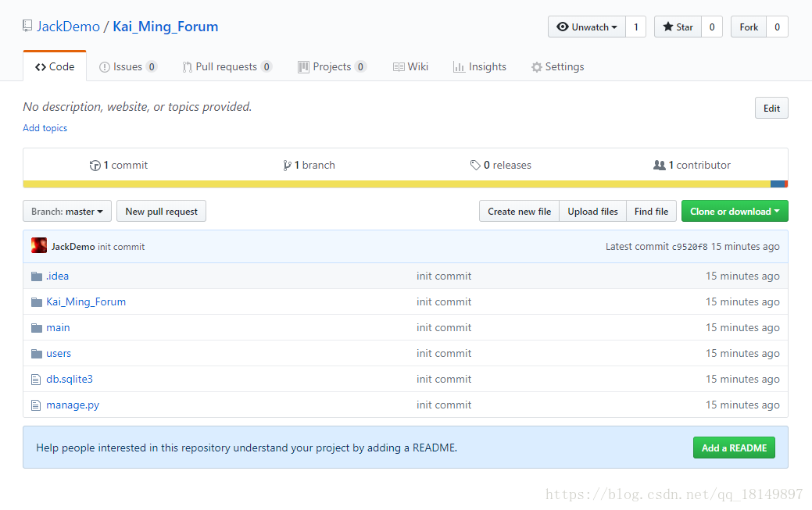Click the watchers count 1
Viewport: 812px width, 510px height.
click(x=636, y=27)
